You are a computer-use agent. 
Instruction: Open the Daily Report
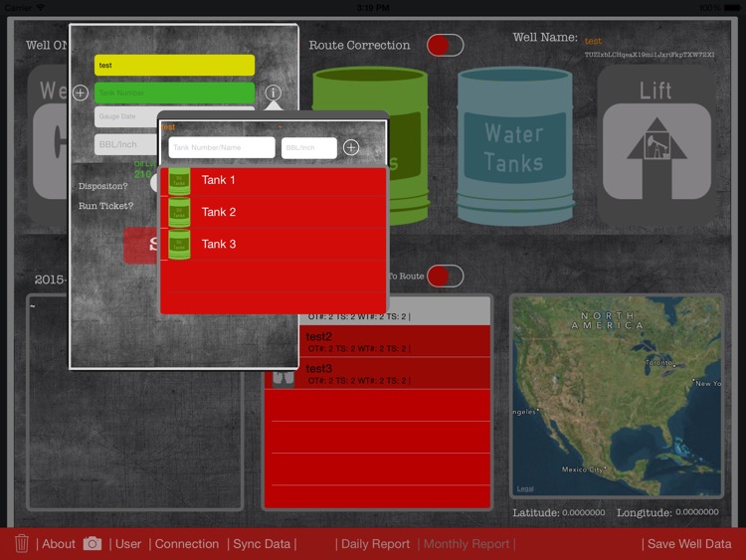point(375,544)
